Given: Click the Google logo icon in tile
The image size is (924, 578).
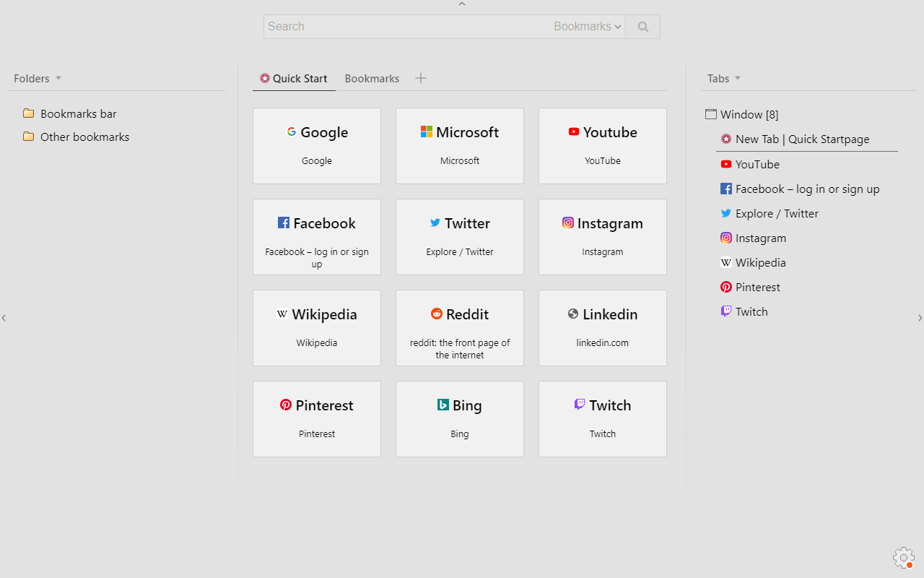Looking at the screenshot, I should [292, 131].
